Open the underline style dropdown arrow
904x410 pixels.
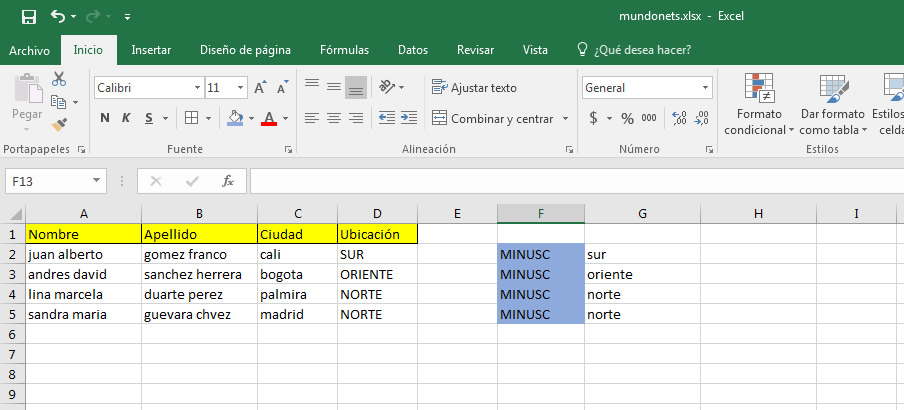(x=165, y=119)
